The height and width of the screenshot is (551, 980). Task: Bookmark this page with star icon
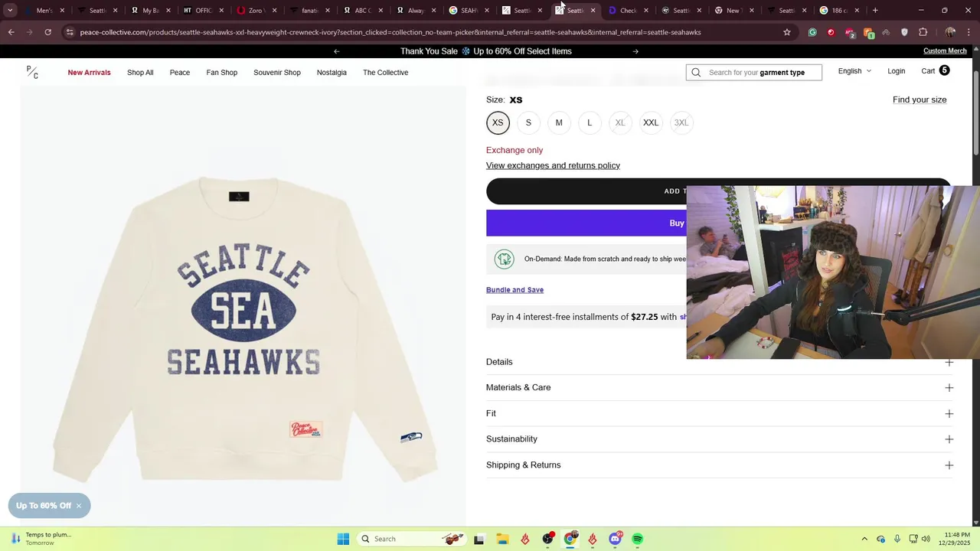[x=786, y=32]
